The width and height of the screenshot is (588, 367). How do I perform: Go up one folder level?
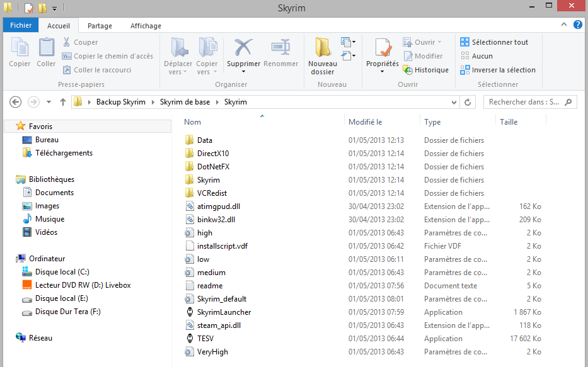pyautogui.click(x=63, y=102)
